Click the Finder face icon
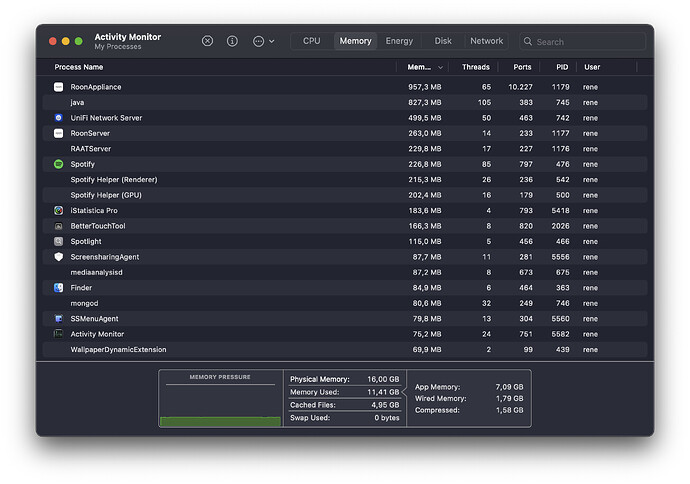 click(59, 288)
